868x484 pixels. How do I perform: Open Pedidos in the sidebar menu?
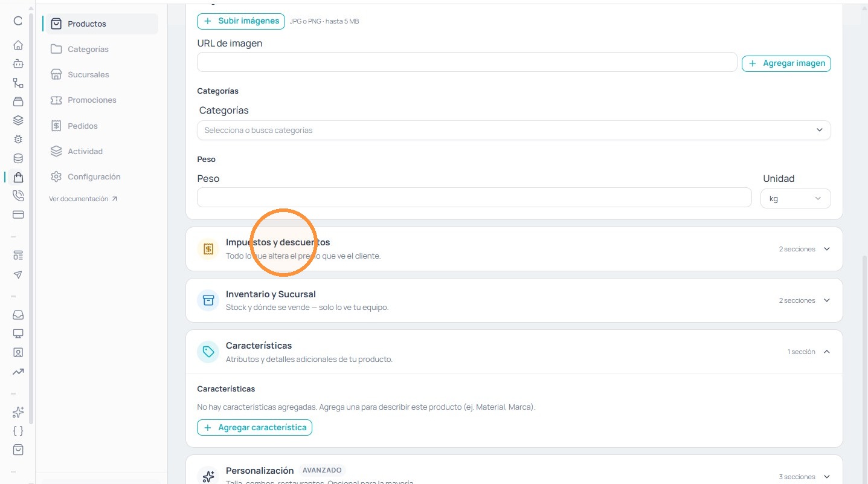pyautogui.click(x=83, y=126)
